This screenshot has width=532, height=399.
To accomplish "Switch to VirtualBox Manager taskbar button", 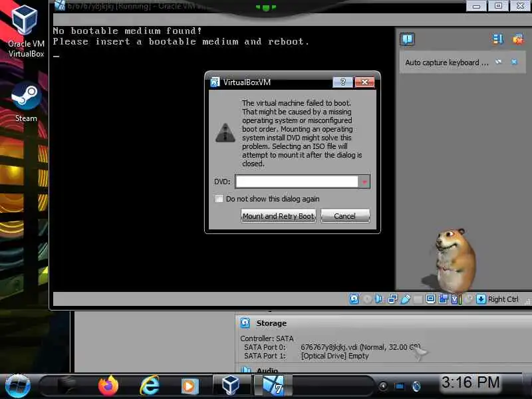I will (x=231, y=386).
